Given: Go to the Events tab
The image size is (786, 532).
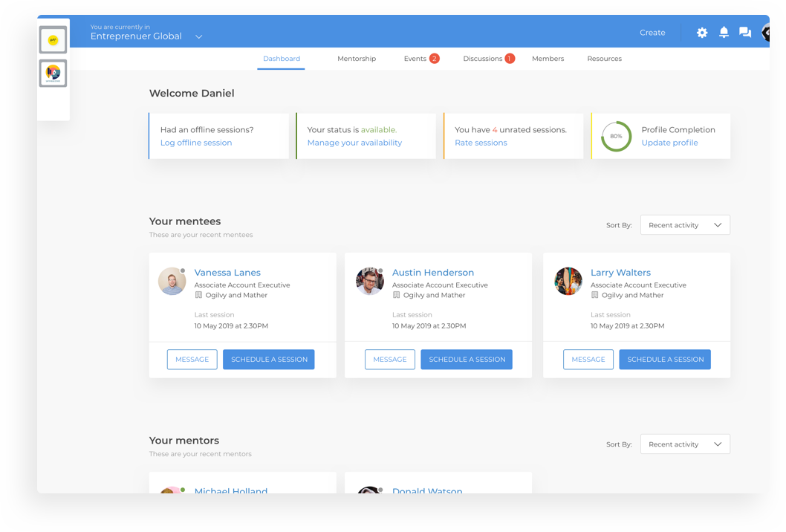Looking at the screenshot, I should pyautogui.click(x=415, y=59).
